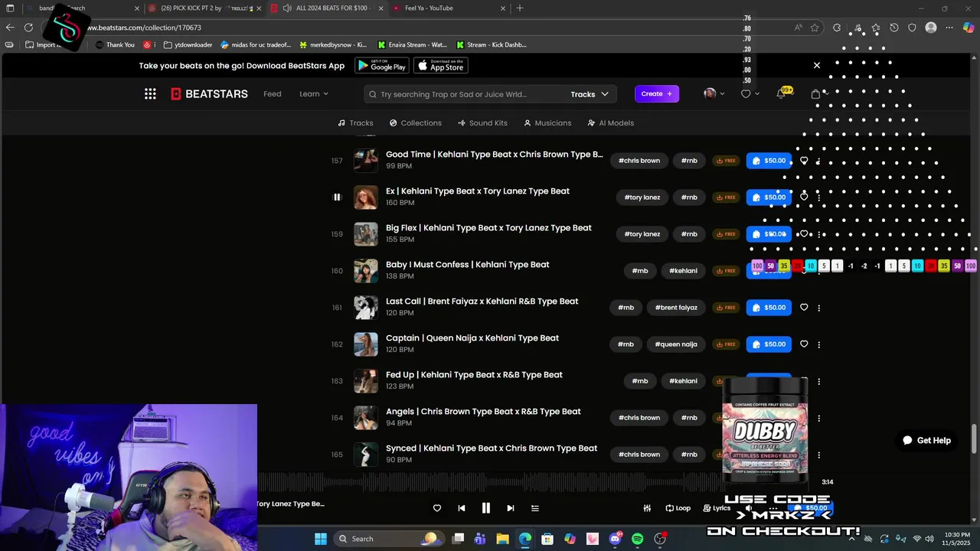Download app from the App Store
The image size is (980, 551).
tap(441, 66)
